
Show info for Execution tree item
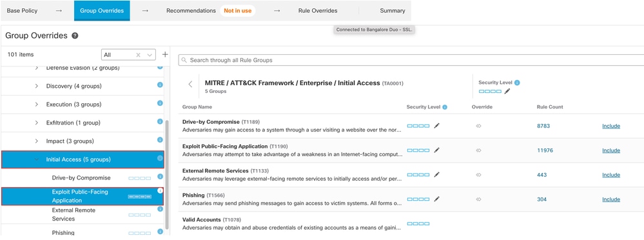(160, 103)
